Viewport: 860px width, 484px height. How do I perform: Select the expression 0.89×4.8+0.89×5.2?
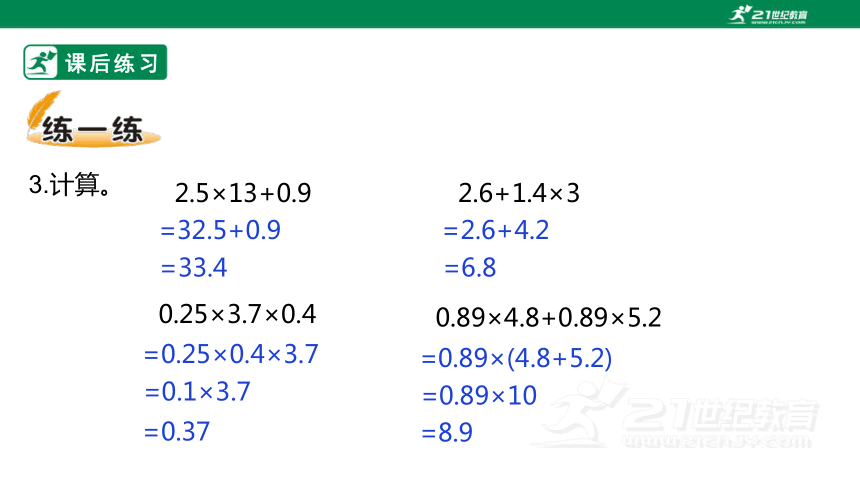click(x=548, y=318)
